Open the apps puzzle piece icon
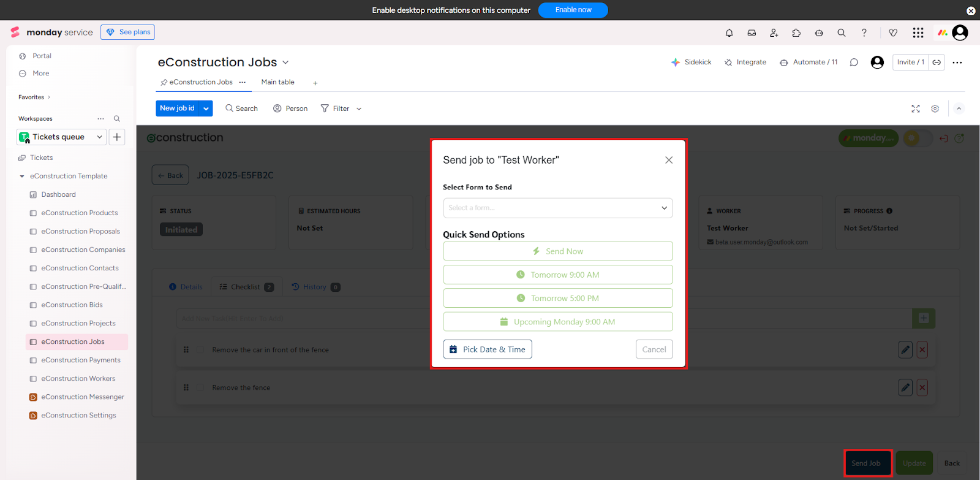 coord(796,33)
